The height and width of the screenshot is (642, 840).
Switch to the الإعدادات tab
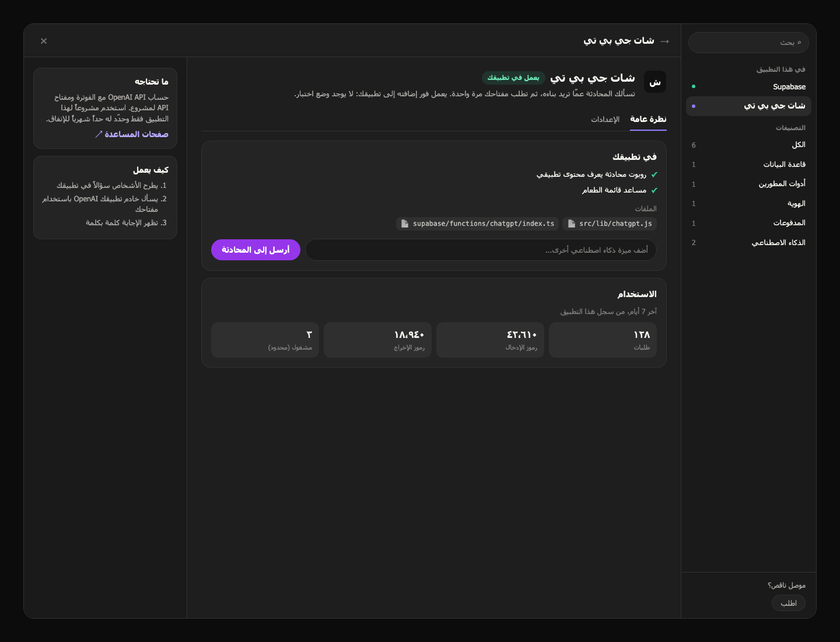pyautogui.click(x=605, y=119)
